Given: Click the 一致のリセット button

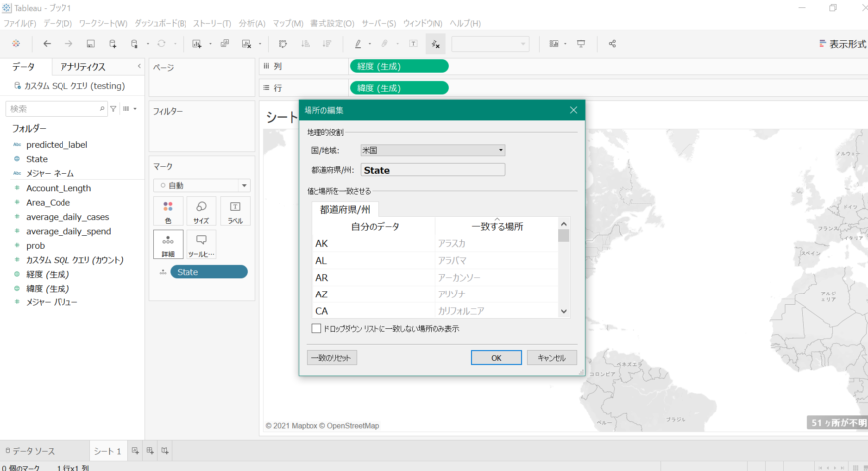Looking at the screenshot, I should pyautogui.click(x=331, y=358).
